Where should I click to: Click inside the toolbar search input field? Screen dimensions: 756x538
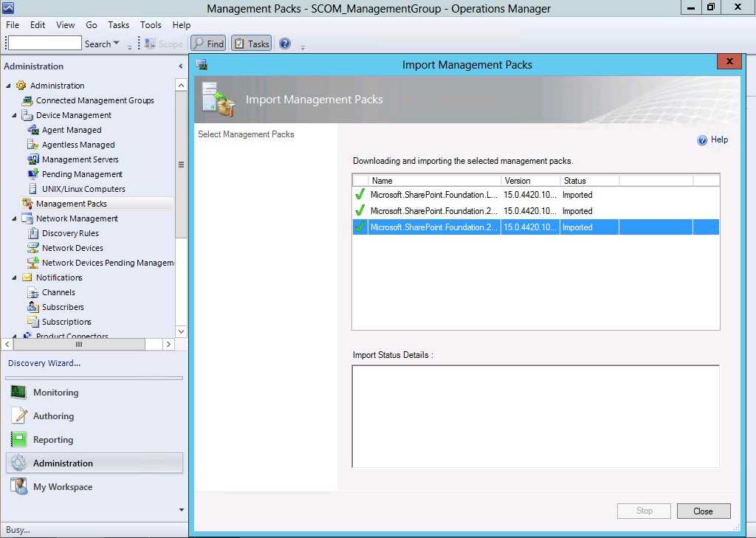pos(45,43)
